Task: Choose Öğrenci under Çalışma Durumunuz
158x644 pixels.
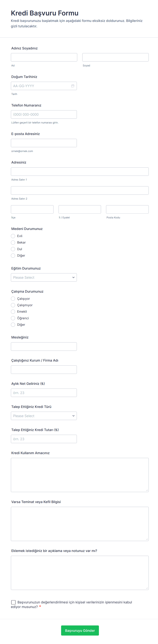Action: coord(13,318)
